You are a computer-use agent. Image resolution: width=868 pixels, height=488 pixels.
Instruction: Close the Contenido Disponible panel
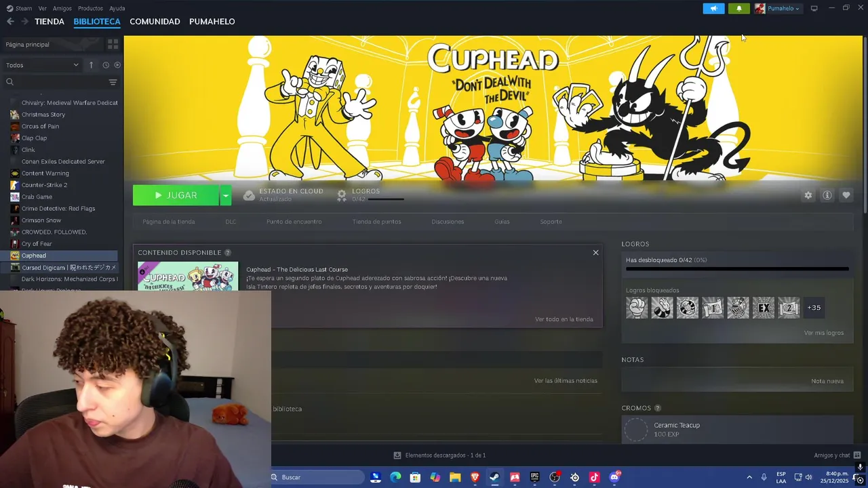(595, 253)
